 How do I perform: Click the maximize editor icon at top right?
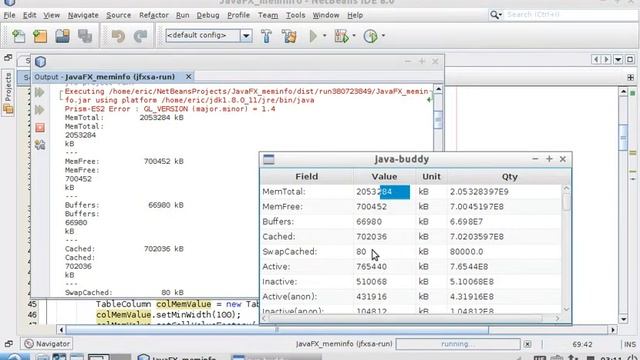click(630, 60)
